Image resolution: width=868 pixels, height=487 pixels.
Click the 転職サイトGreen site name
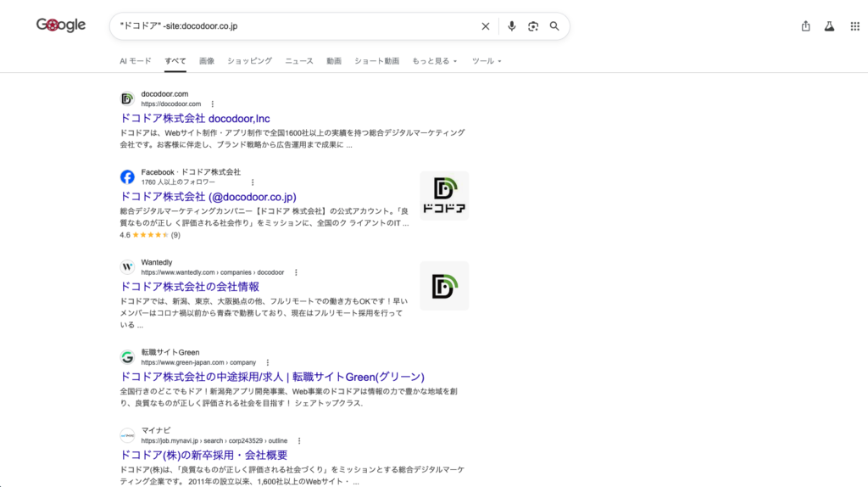click(170, 352)
